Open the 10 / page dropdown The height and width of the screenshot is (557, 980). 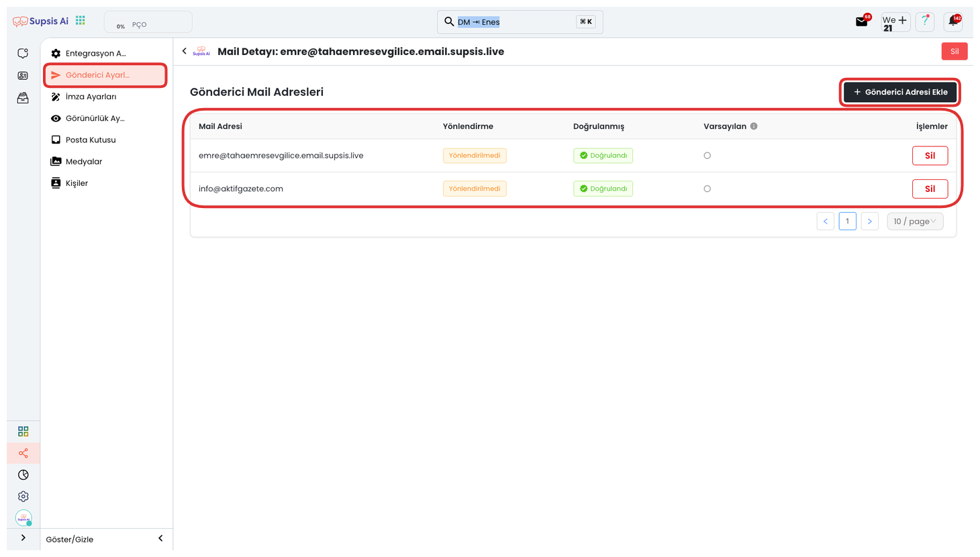click(915, 221)
